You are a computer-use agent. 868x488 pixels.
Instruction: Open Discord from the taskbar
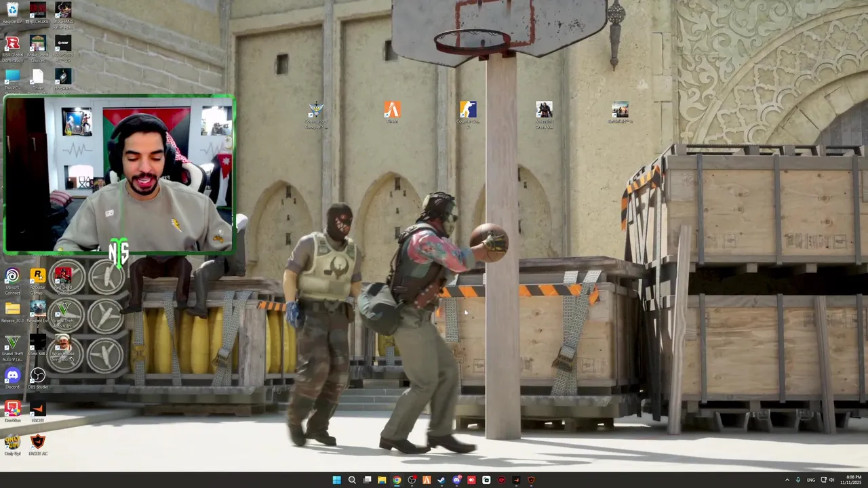click(x=456, y=480)
